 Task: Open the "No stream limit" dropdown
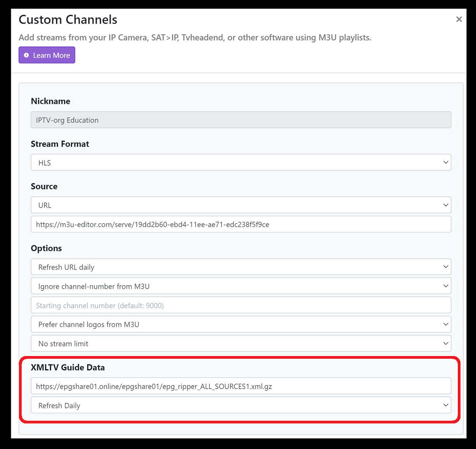(240, 343)
